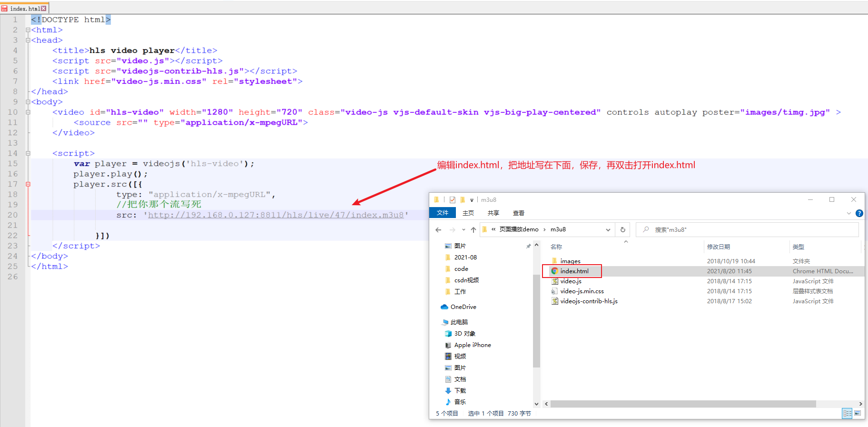
Task: Click the m3u8 stream URL in code
Action: pyautogui.click(x=276, y=215)
